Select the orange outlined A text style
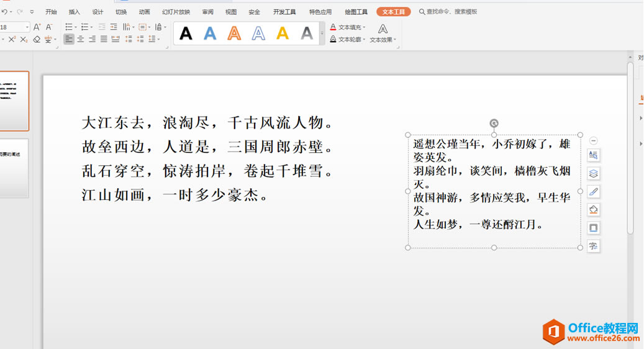This screenshot has height=349, width=644. (234, 34)
